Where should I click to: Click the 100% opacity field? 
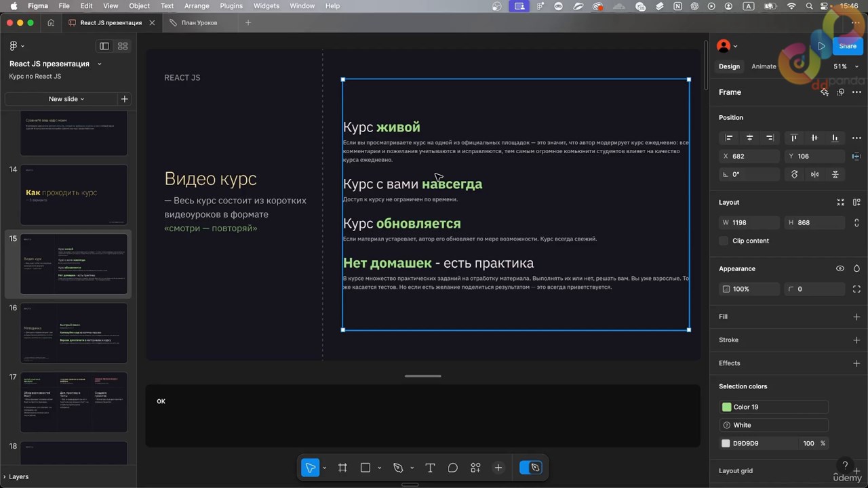[x=749, y=289]
